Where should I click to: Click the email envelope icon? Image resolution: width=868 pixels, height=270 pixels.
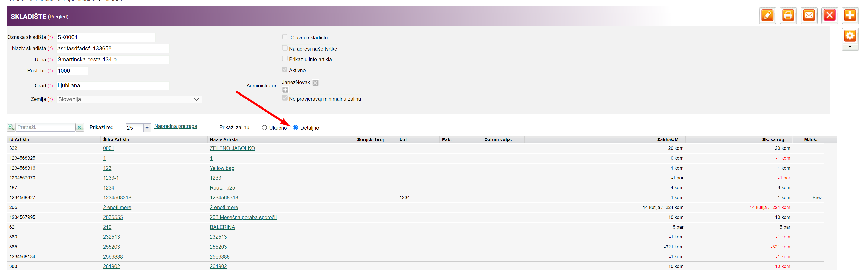tap(809, 16)
